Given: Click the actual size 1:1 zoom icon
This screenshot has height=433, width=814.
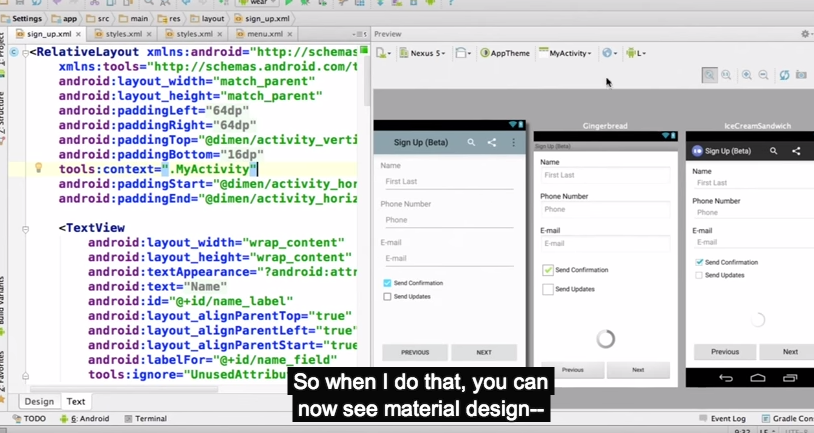Looking at the screenshot, I should point(726,75).
